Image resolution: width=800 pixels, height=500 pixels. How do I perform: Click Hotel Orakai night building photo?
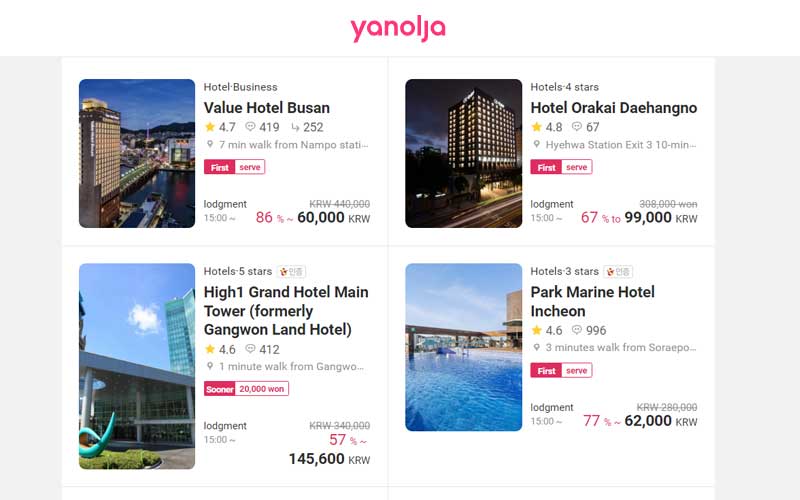click(464, 153)
